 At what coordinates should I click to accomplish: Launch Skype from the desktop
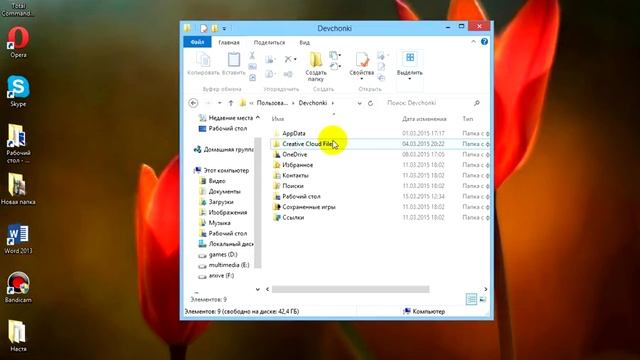18,91
